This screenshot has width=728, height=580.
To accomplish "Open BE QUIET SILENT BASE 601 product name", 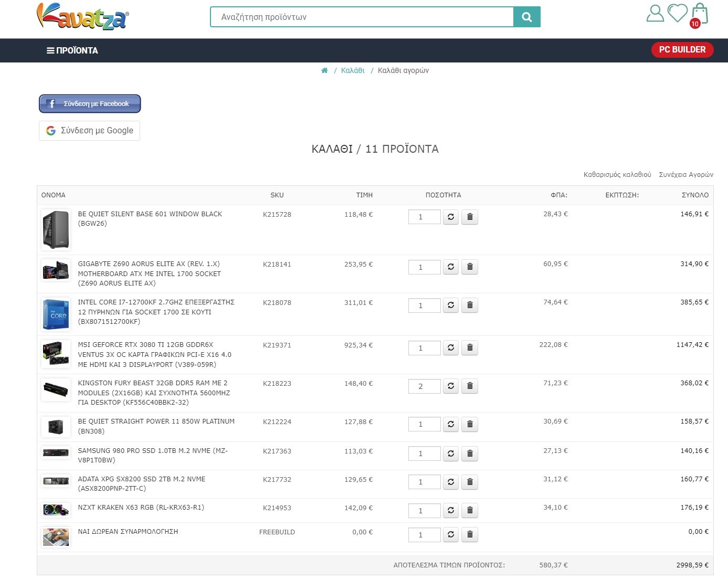I will (150, 219).
